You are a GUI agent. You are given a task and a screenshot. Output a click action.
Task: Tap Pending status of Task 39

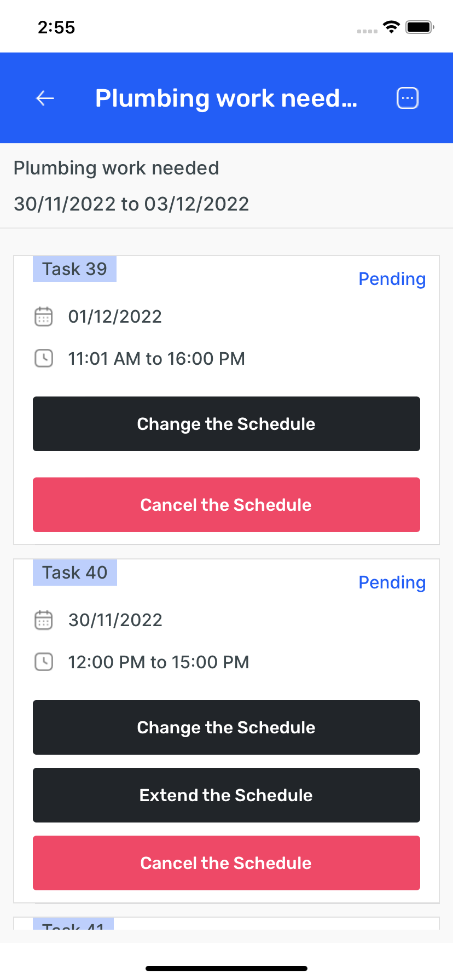pyautogui.click(x=392, y=279)
